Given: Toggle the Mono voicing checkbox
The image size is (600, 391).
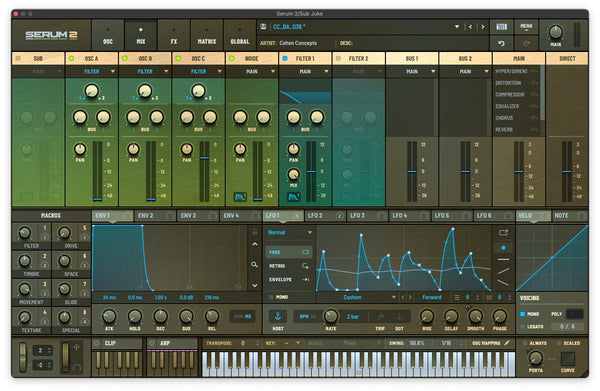Looking at the screenshot, I should pyautogui.click(x=522, y=314).
